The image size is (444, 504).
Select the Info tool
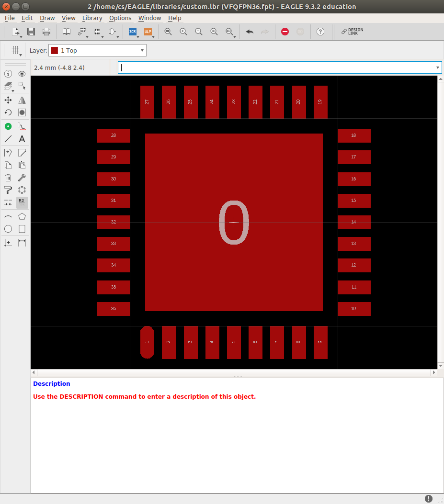click(x=8, y=74)
